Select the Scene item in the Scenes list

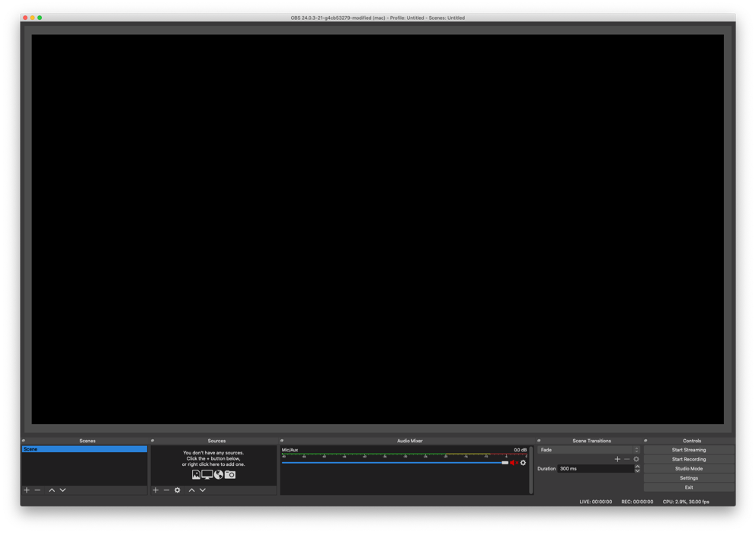click(x=84, y=449)
